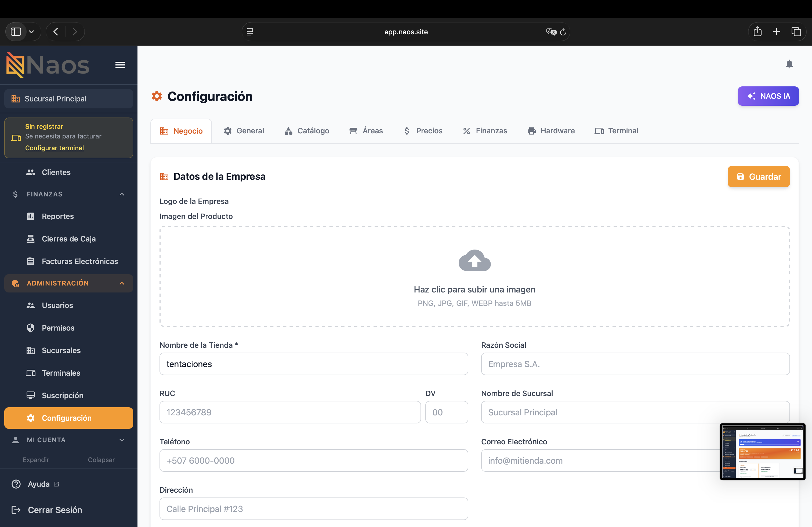
Task: Open the Sucursal Principal branch selector
Action: (x=68, y=98)
